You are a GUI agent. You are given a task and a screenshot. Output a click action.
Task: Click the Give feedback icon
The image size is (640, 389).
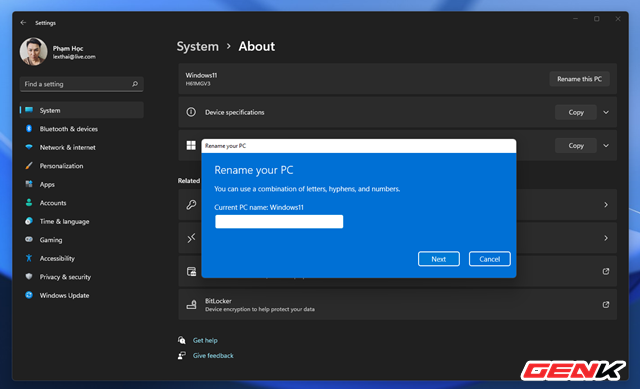coord(182,356)
